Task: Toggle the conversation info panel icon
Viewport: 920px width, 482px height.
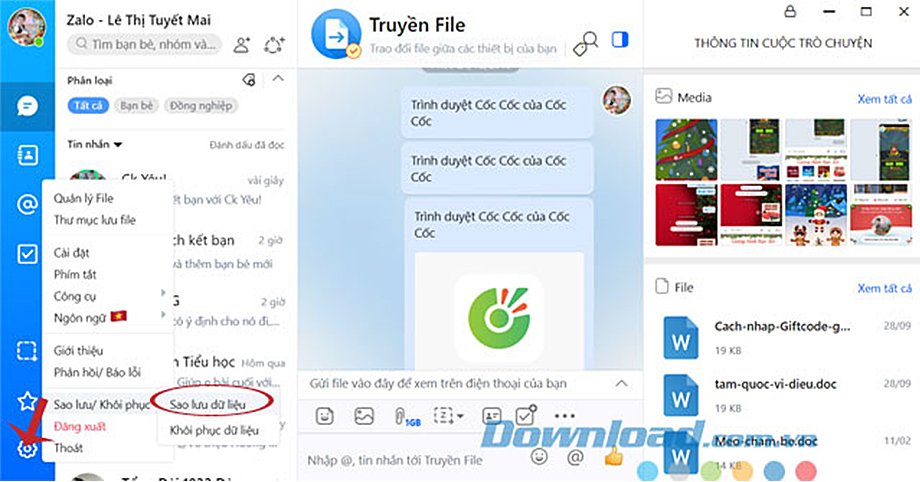Action: coord(620,40)
